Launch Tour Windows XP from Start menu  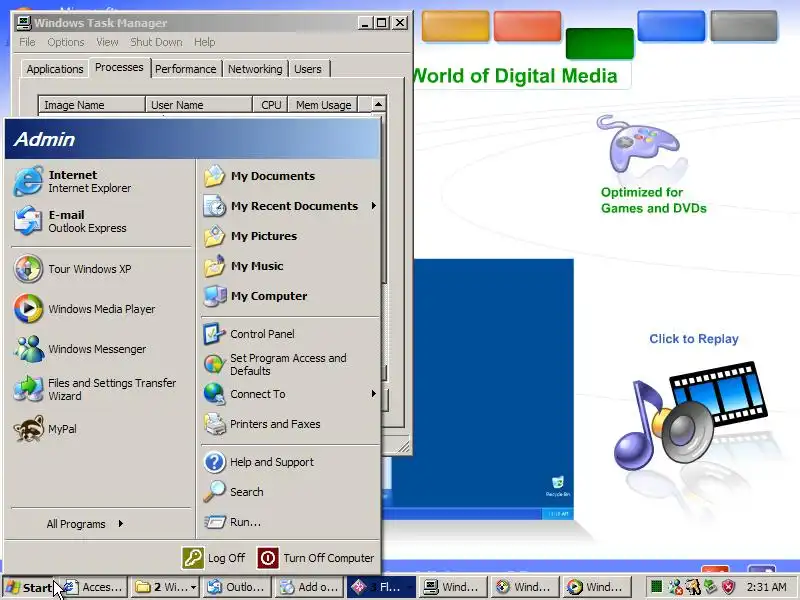pyautogui.click(x=101, y=269)
